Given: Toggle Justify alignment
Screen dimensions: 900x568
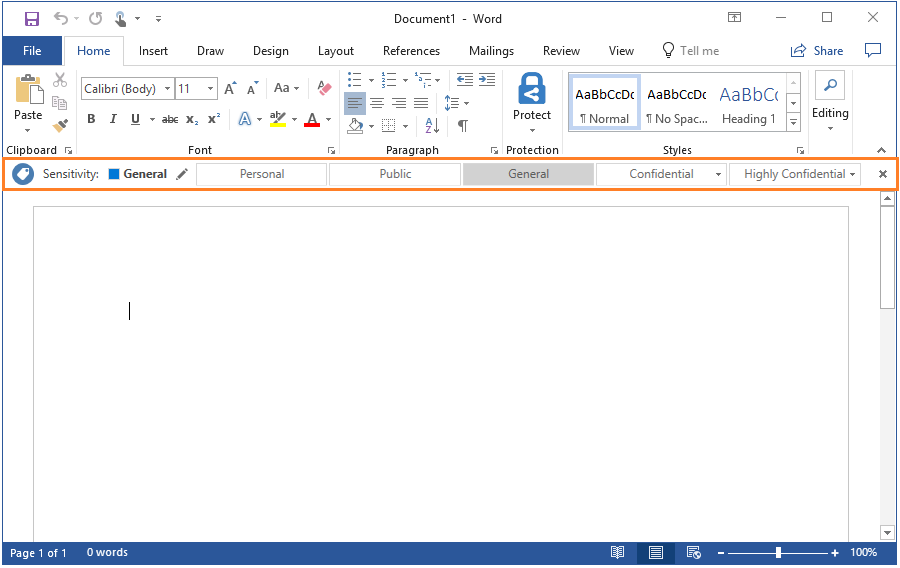Looking at the screenshot, I should pyautogui.click(x=421, y=103).
